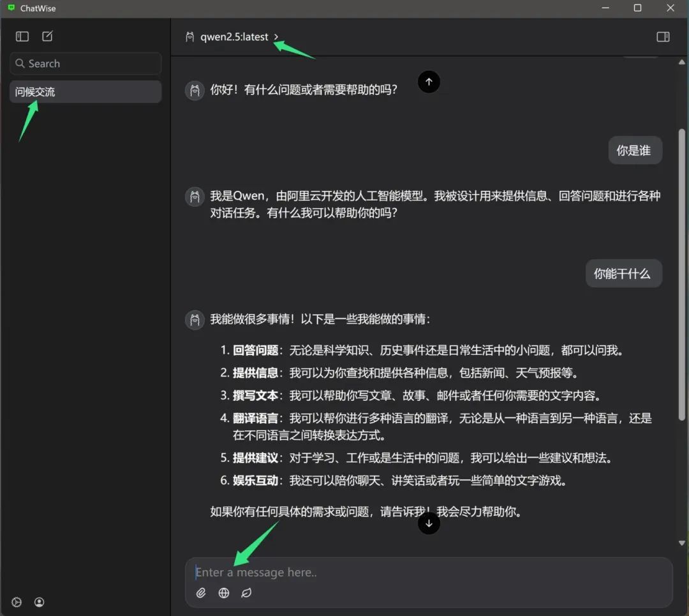Click assistant avatar beside 我能做很多事情
Screen dimensions: 689x616
(x=195, y=320)
